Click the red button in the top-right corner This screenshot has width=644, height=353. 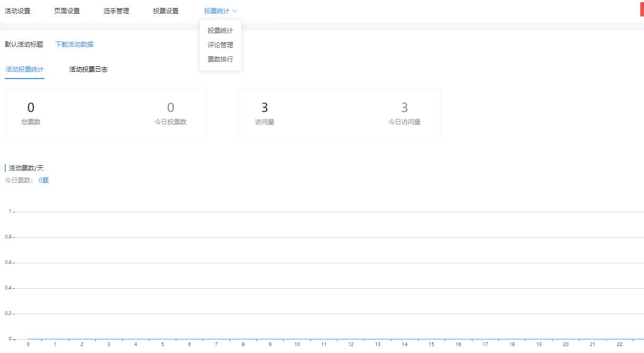coord(641,8)
